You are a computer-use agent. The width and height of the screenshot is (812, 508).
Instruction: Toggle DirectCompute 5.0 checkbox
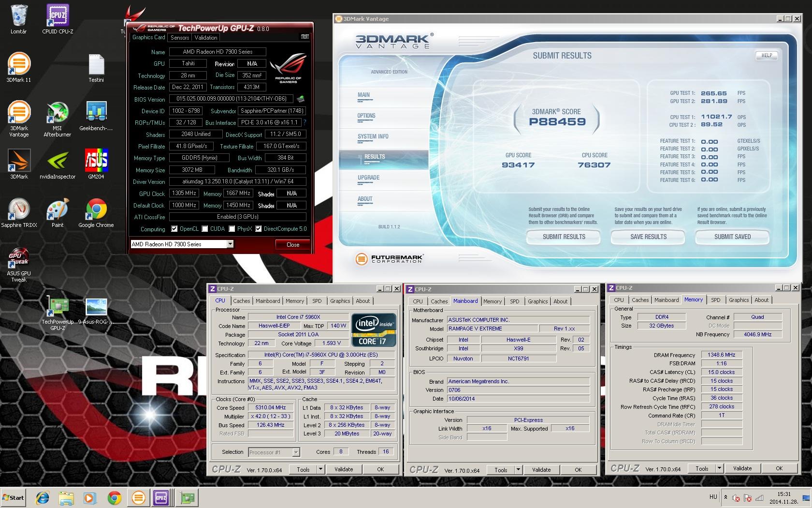(x=259, y=229)
